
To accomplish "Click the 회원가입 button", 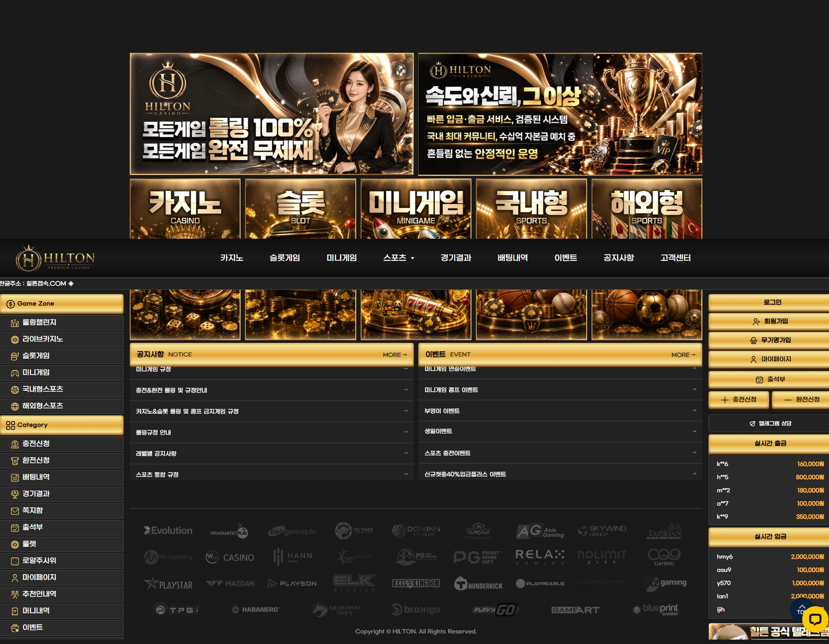I will click(769, 321).
